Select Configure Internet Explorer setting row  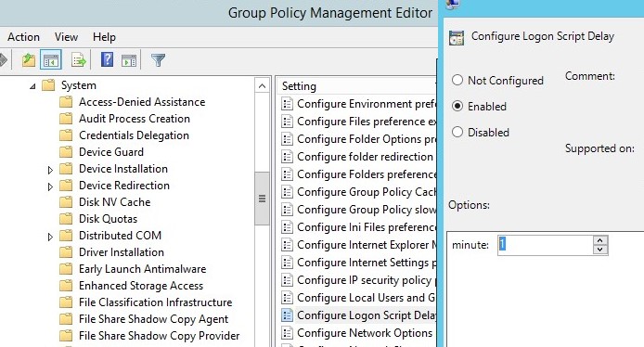point(358,245)
